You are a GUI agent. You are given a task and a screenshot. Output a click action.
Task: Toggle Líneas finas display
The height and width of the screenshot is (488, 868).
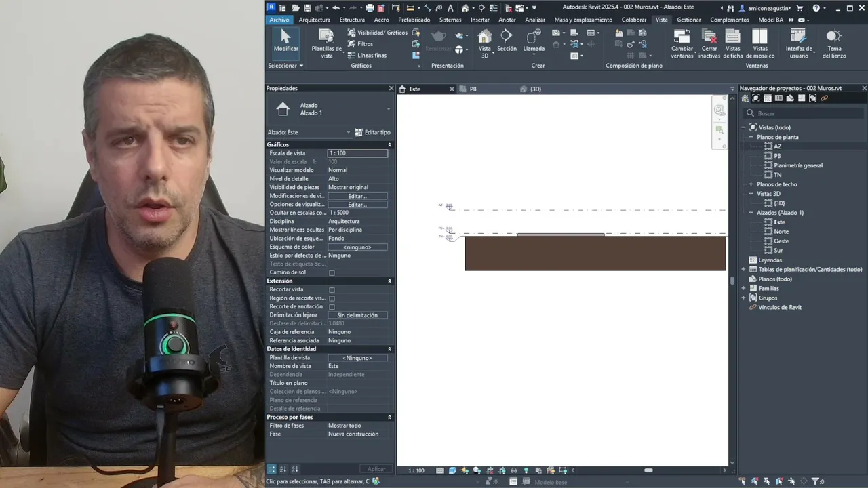coord(367,56)
